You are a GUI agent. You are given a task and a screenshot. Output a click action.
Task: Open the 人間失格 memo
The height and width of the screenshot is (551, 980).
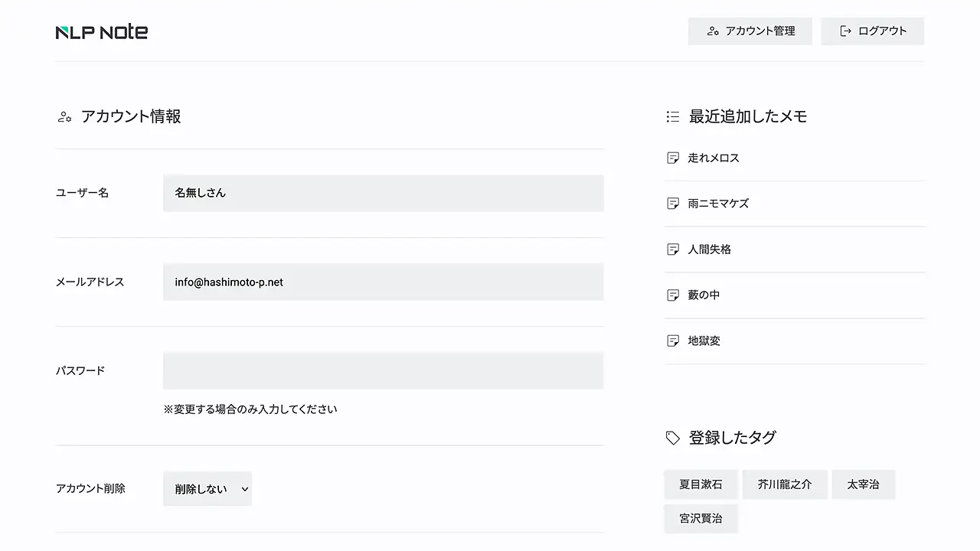[709, 249]
